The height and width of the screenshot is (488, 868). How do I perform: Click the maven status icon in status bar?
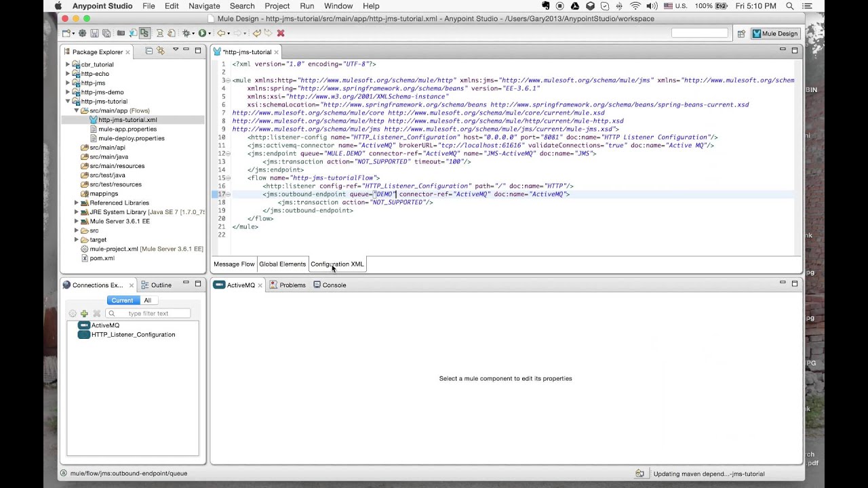[639, 474]
